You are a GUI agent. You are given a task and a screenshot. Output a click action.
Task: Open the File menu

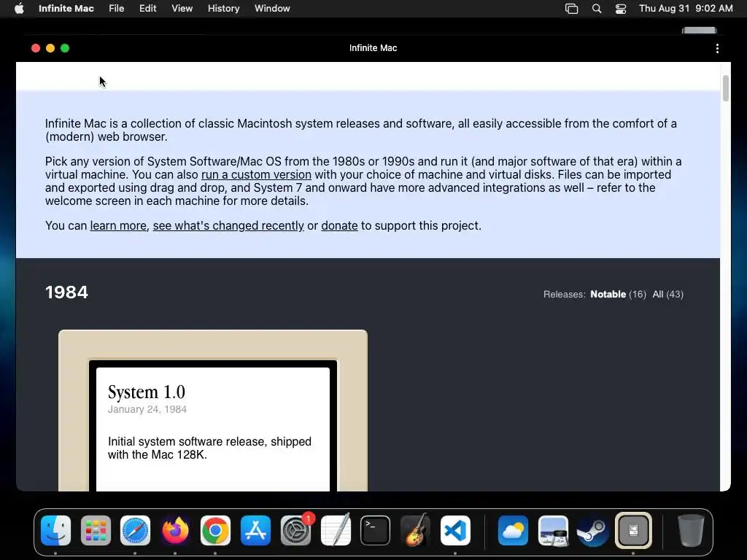116,9
